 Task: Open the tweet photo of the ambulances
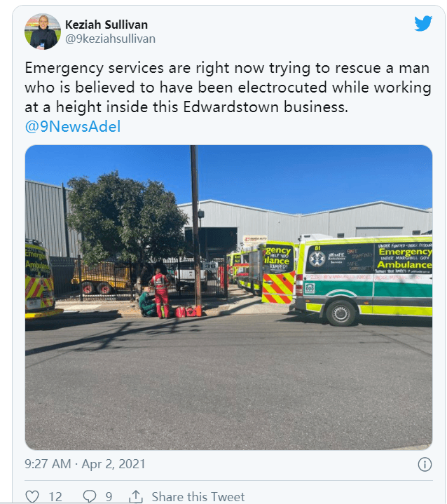point(228,297)
